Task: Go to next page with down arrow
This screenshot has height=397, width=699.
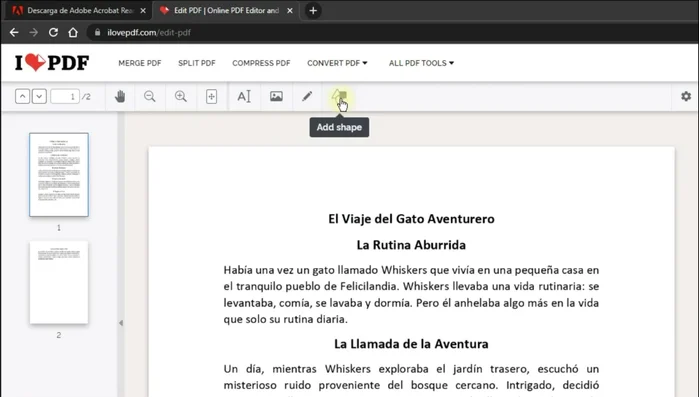Action: (39, 96)
